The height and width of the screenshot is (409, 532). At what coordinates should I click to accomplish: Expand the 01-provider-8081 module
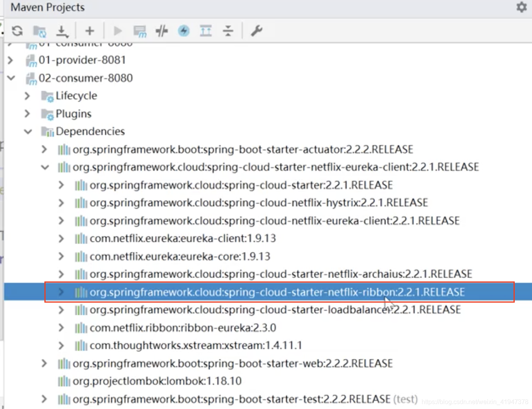(11, 60)
